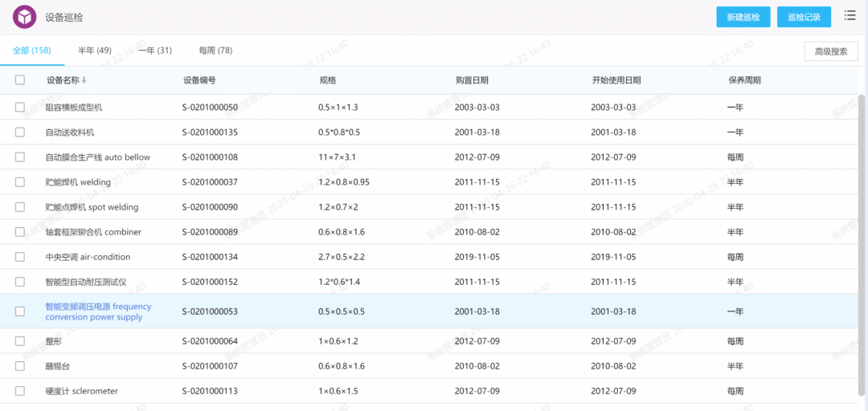
Task: Tick checkbox for 贮能焊机 welding
Action: point(20,182)
